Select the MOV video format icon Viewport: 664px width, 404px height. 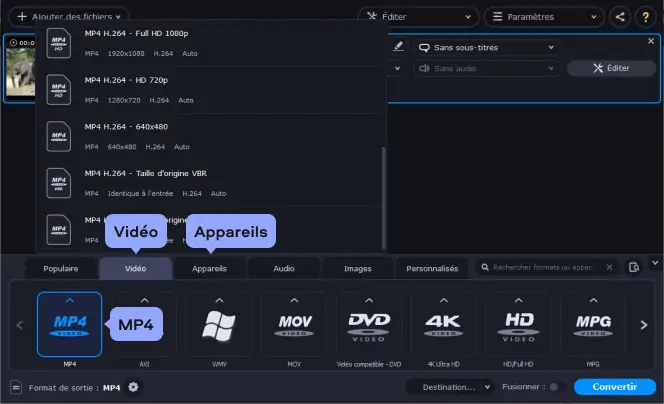[x=294, y=324]
